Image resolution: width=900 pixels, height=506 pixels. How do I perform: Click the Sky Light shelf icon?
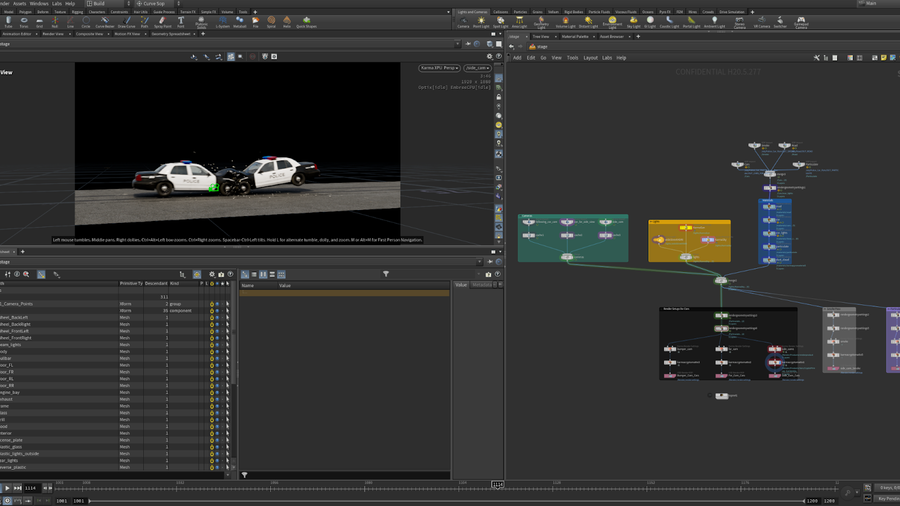point(634,22)
